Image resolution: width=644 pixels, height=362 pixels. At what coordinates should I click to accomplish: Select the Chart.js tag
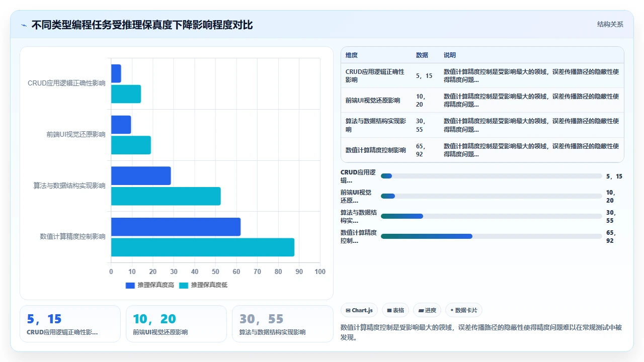(x=359, y=310)
